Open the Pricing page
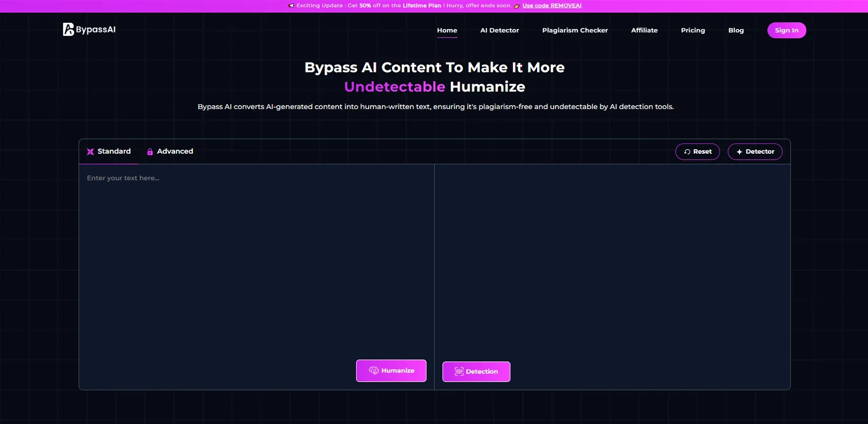Viewport: 868px width, 424px height. point(693,31)
